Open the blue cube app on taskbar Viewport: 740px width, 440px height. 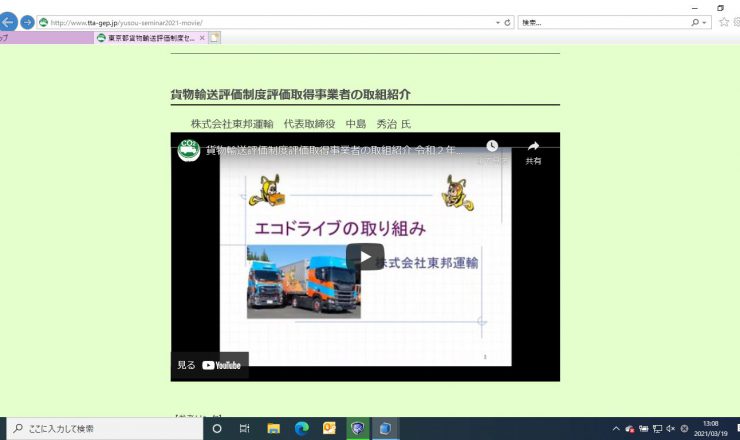point(386,429)
